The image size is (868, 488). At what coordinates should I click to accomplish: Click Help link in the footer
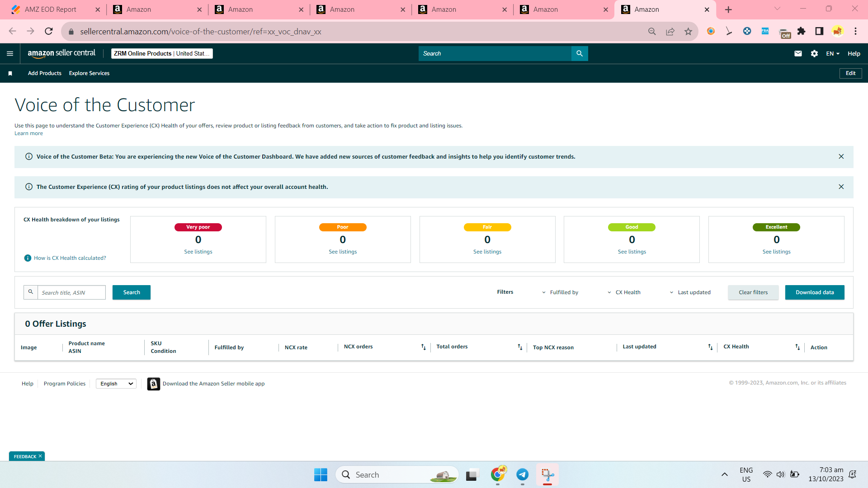[28, 384]
